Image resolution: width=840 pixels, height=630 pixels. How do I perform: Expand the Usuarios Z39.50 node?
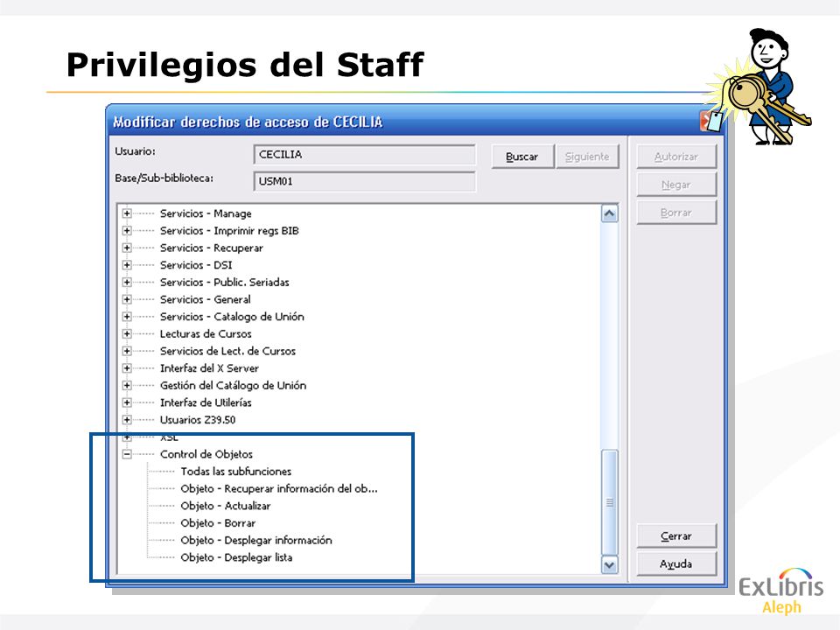[x=127, y=419]
